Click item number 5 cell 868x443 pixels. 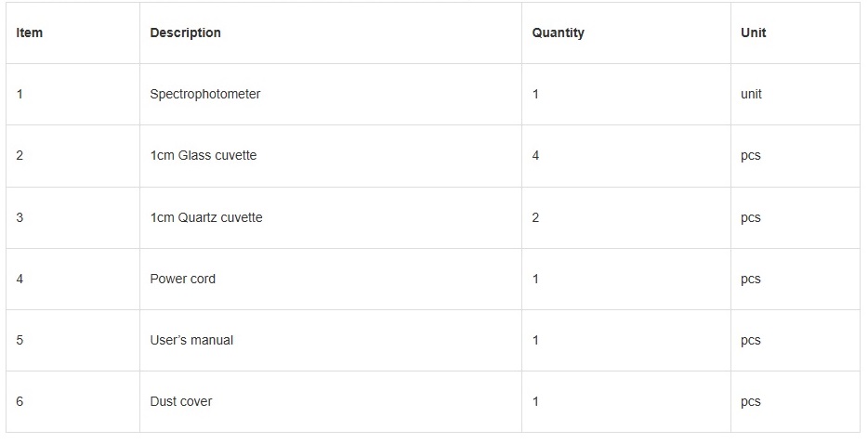[x=20, y=340]
